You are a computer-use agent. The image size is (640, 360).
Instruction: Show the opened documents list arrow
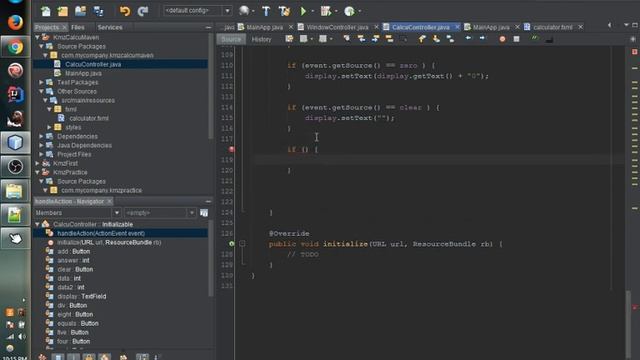coord(626,25)
